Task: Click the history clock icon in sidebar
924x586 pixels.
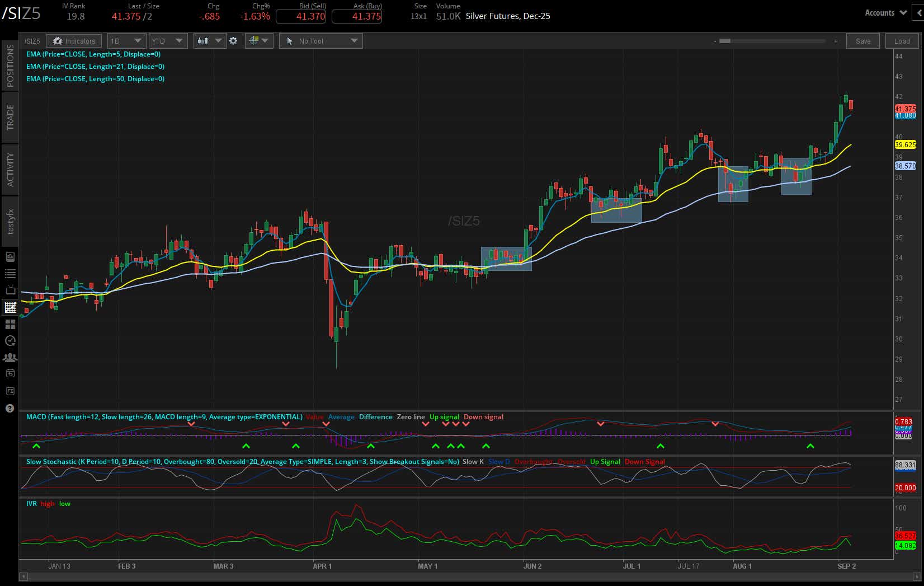Action: click(x=10, y=340)
